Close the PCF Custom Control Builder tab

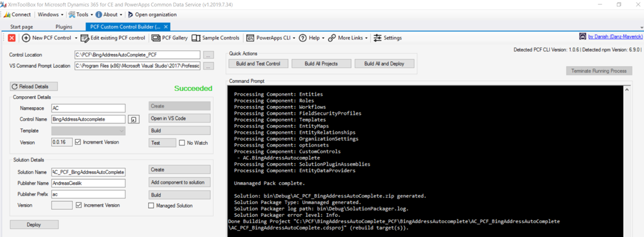pos(166,27)
